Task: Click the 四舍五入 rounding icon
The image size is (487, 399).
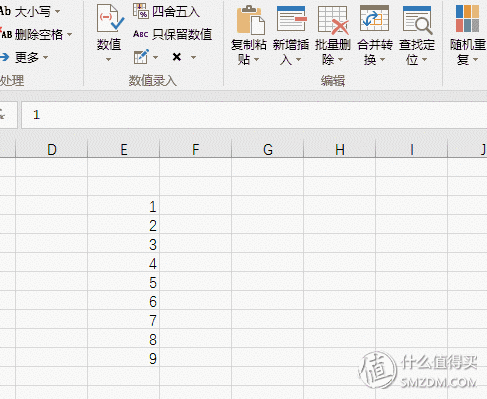Action: tap(141, 11)
